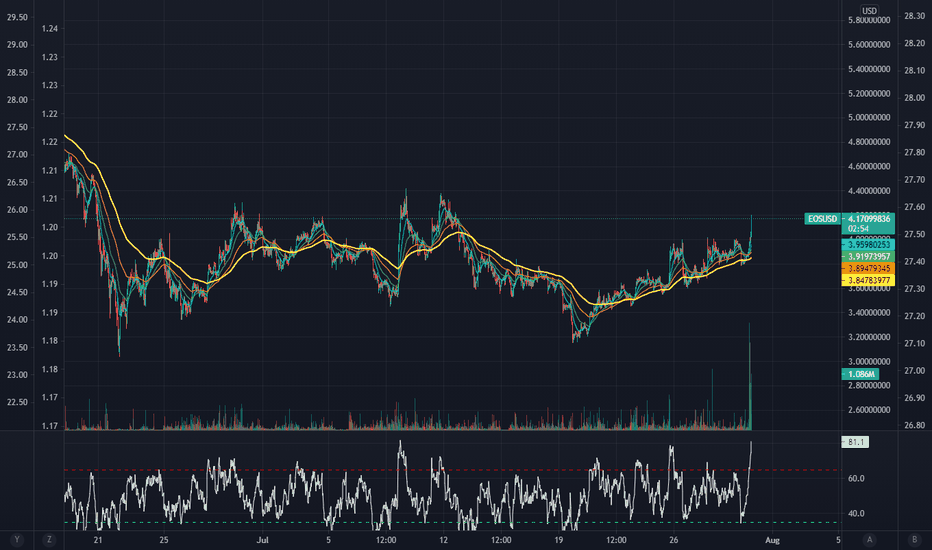
Task: Click the tallest volume spike bar
Action: [x=750, y=377]
